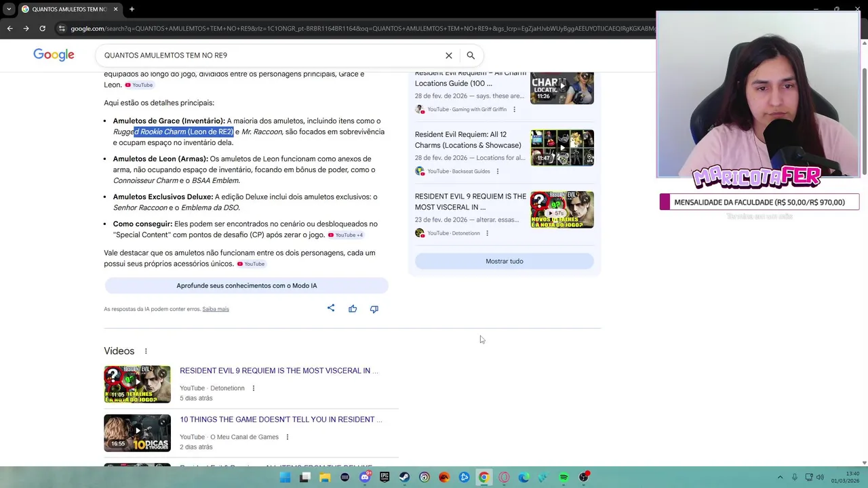This screenshot has height=488, width=868.
Task: Open the Saiba mais link
Action: tap(216, 309)
